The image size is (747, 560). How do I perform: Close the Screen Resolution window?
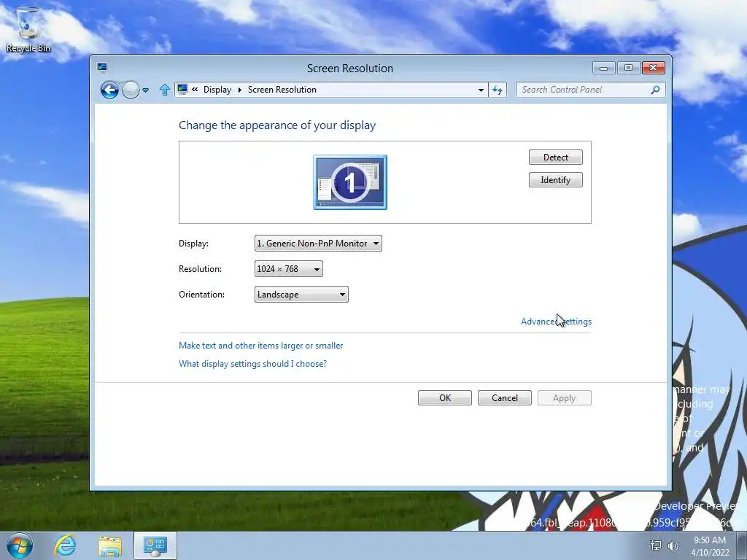pyautogui.click(x=653, y=68)
